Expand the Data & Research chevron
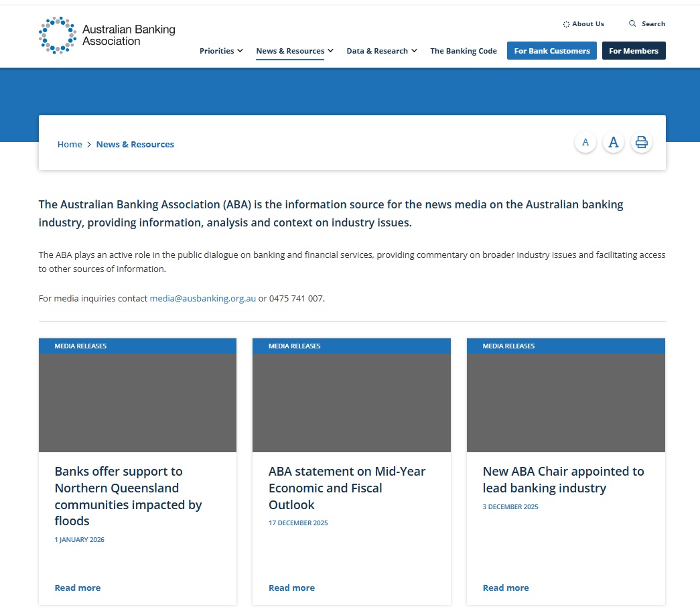700x613 pixels. click(414, 51)
